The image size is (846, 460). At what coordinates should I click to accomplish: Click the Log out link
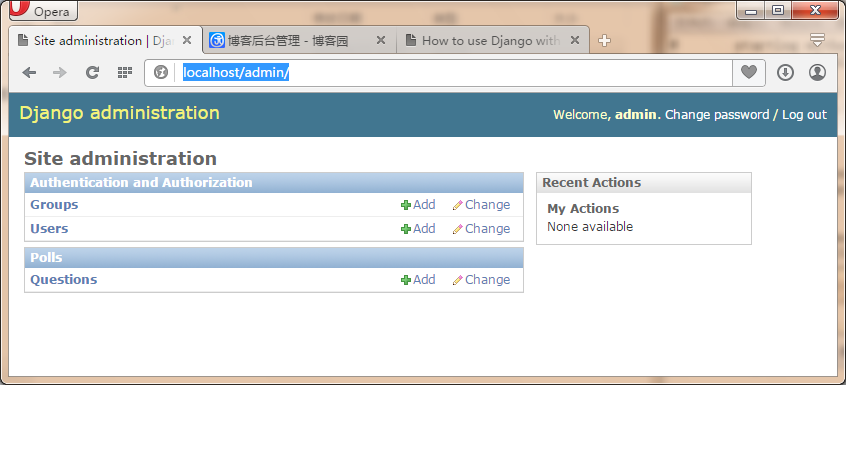coord(804,114)
